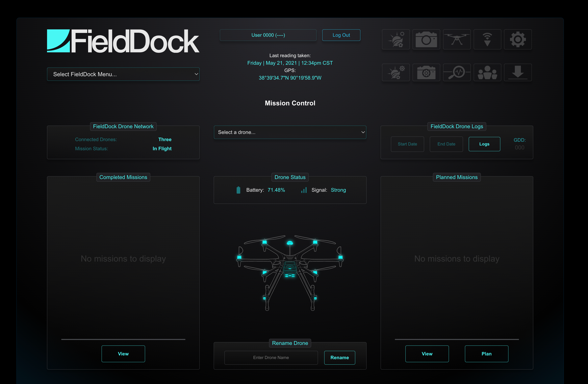Click the Logs button in Drone Logs
588x384 pixels.
point(484,144)
